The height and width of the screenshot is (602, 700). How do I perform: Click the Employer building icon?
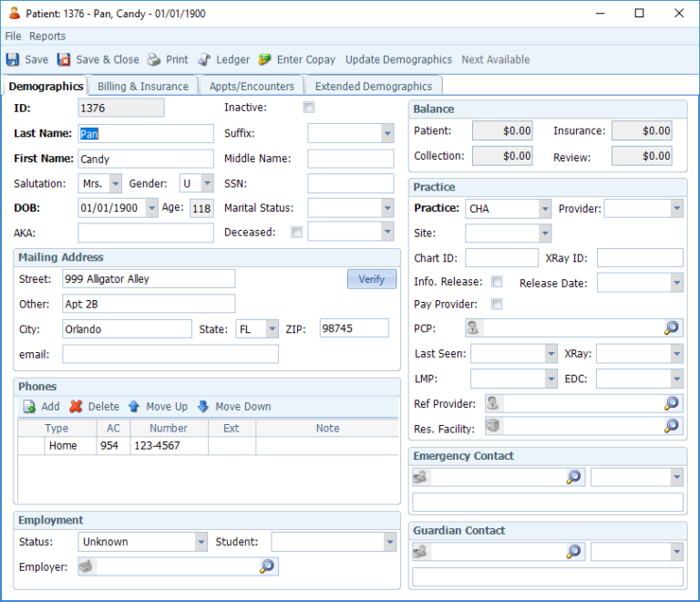point(86,566)
